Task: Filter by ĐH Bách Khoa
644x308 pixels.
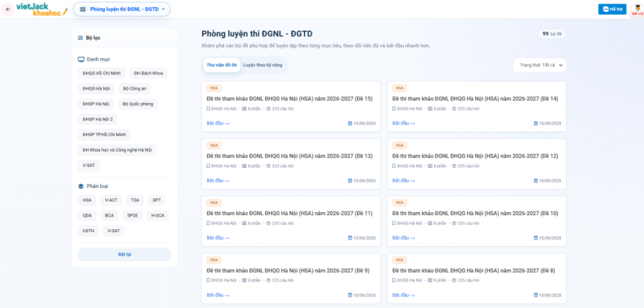Action: pos(148,74)
